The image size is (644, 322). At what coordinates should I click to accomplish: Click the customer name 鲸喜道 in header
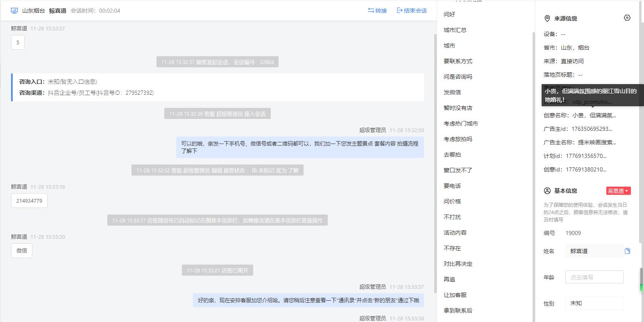point(58,11)
